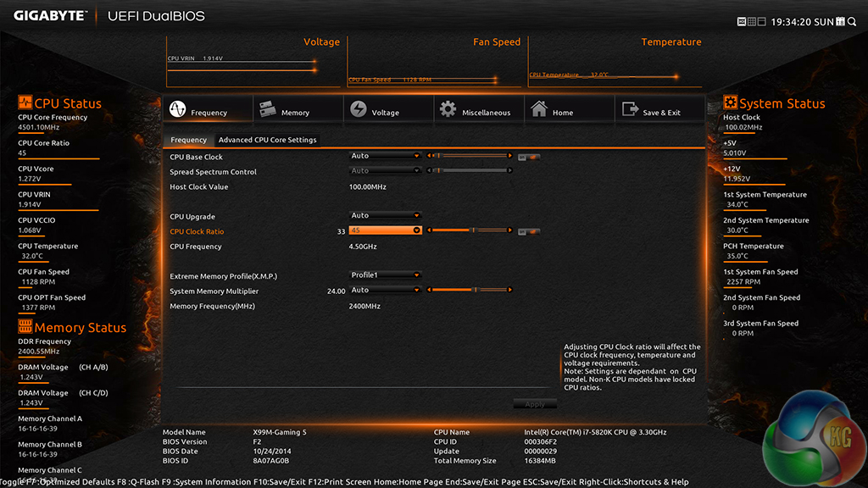Open the magnifier search icon beside clock
Viewport: 868px width, 488px height.
(852, 21)
